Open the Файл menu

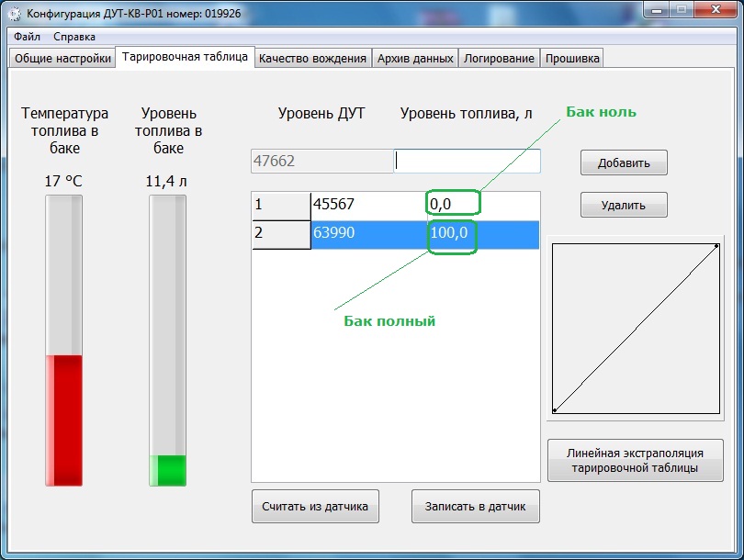click(x=27, y=37)
